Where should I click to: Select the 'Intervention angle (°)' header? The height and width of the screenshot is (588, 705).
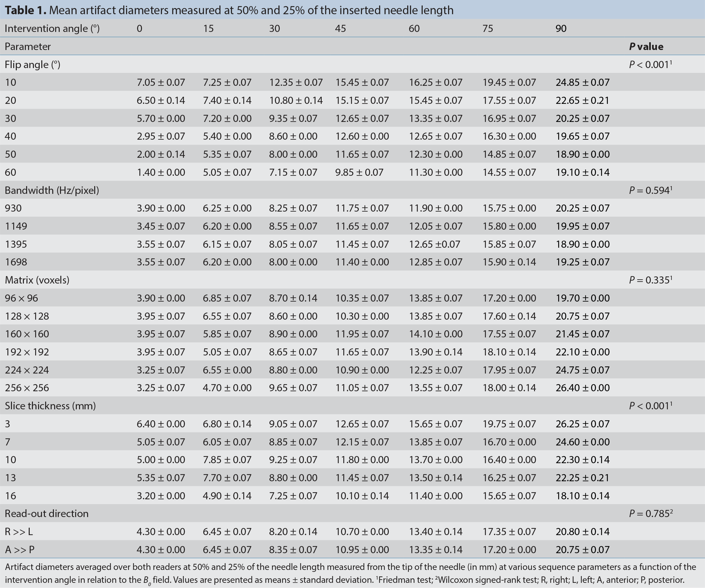(52, 28)
